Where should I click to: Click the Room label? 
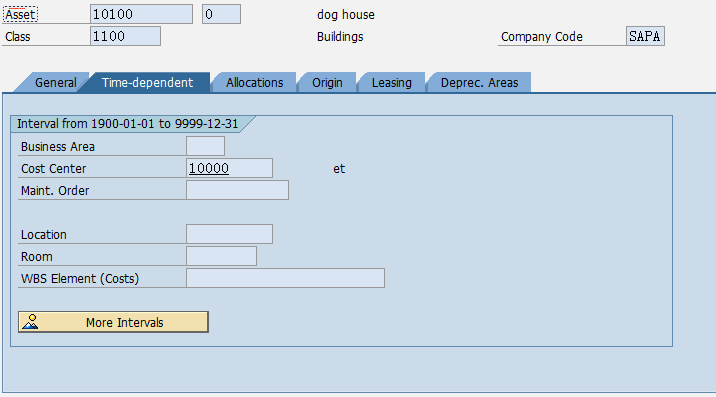[x=37, y=256]
